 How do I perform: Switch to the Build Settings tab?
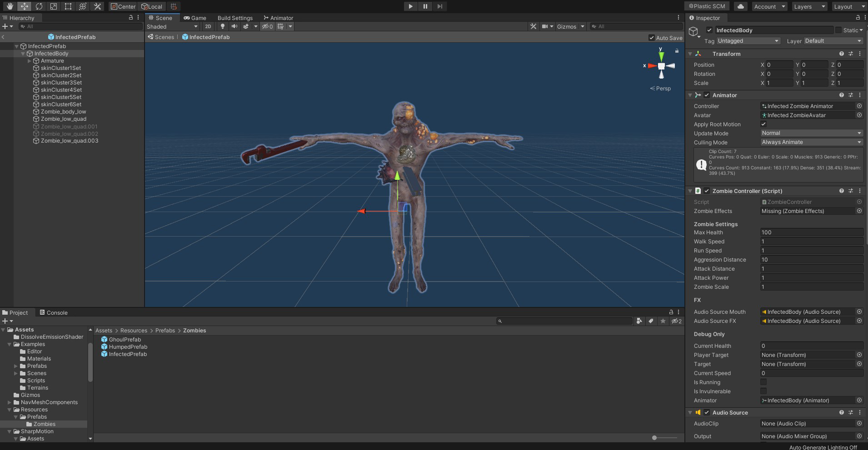(235, 18)
